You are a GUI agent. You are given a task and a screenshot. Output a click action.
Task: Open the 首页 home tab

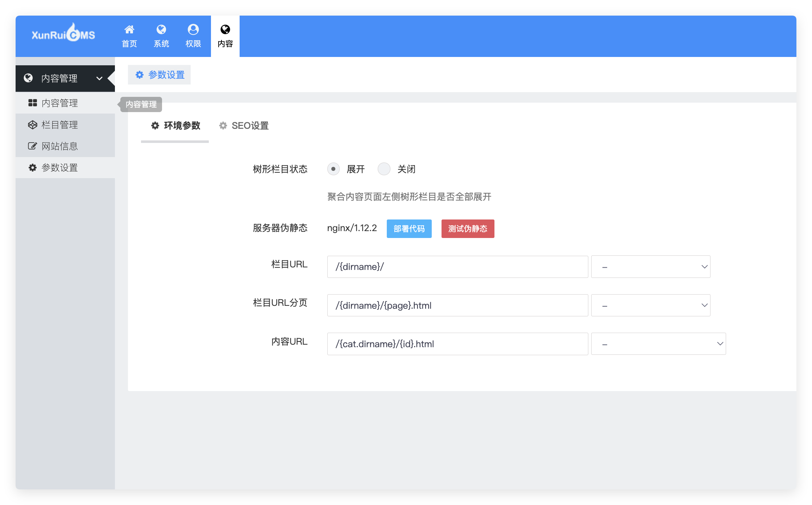[x=129, y=36]
